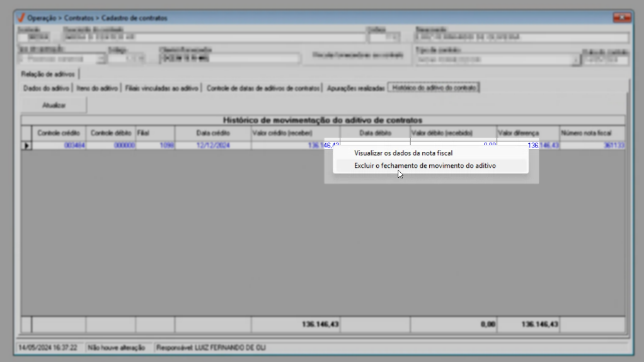Select 'Visualizar os dados da nota fiscal'

[x=403, y=153]
